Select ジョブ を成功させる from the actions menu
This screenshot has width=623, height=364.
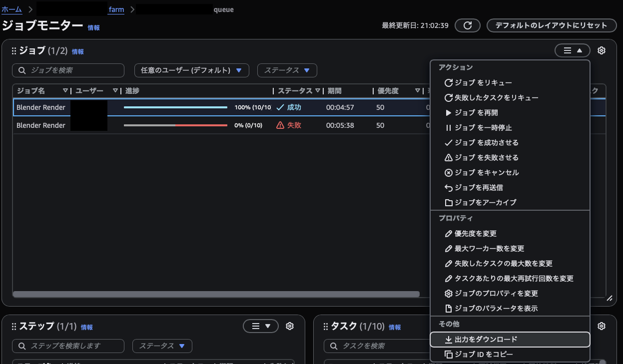485,143
